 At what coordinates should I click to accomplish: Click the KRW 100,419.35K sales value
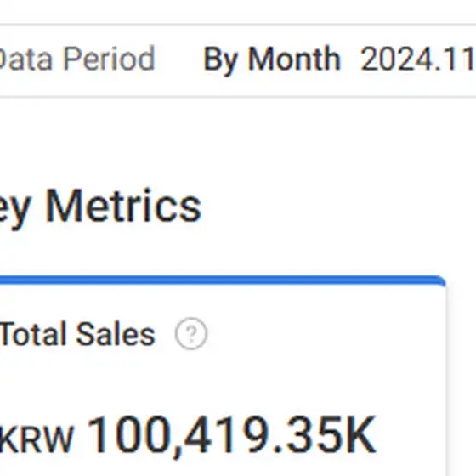[x=188, y=435]
